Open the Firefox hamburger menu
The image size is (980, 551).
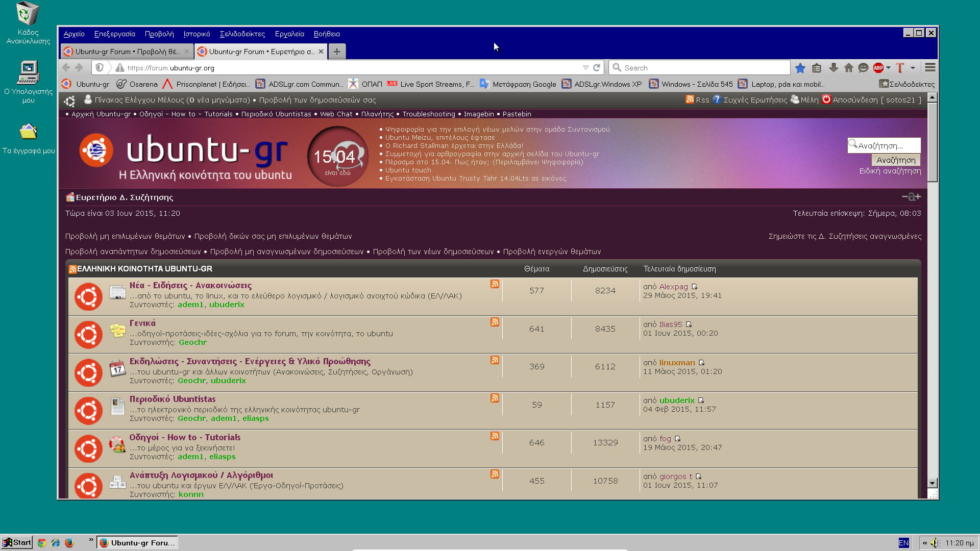coord(930,67)
